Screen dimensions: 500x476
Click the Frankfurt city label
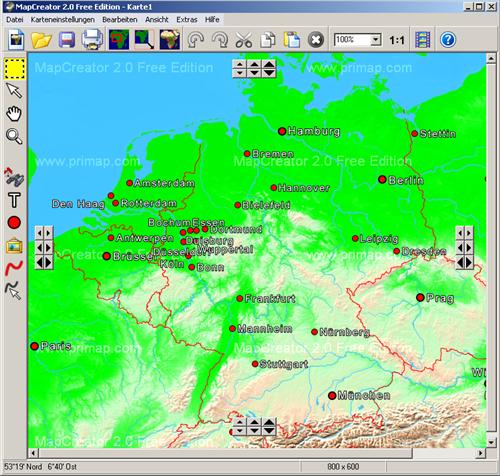click(270, 298)
